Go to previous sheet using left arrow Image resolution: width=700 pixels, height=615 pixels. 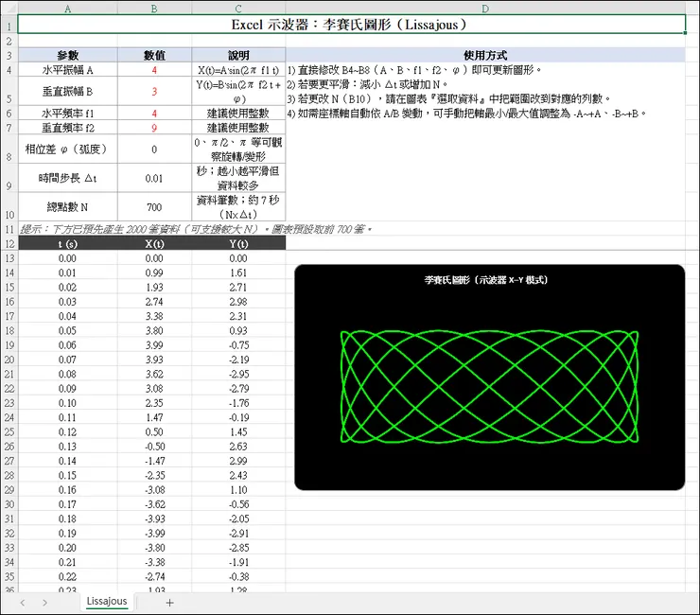23,603
